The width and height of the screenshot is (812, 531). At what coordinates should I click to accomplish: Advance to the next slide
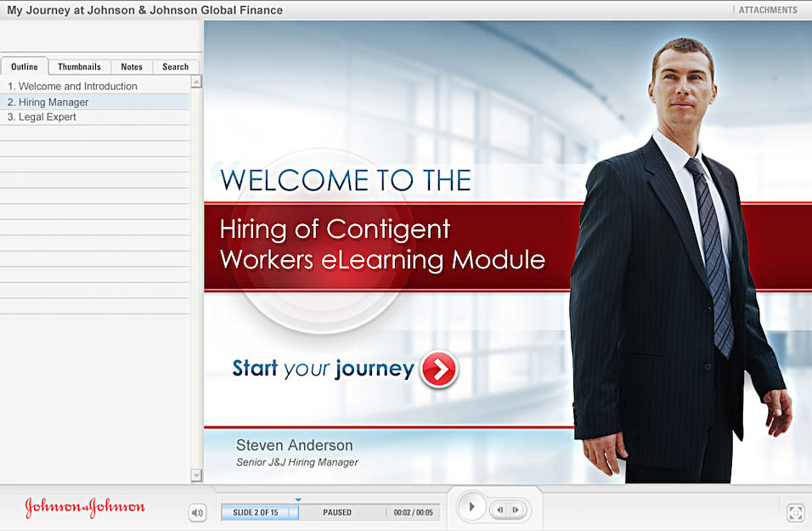tap(516, 510)
